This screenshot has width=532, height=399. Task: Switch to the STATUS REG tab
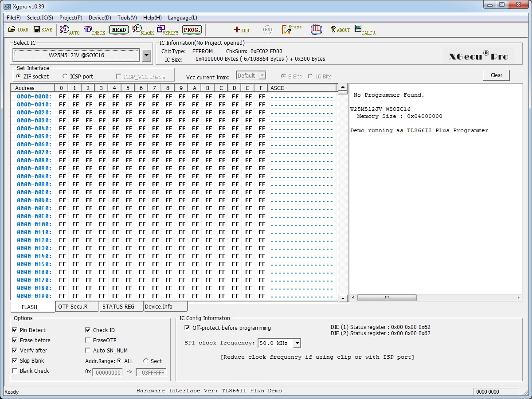[118, 307]
